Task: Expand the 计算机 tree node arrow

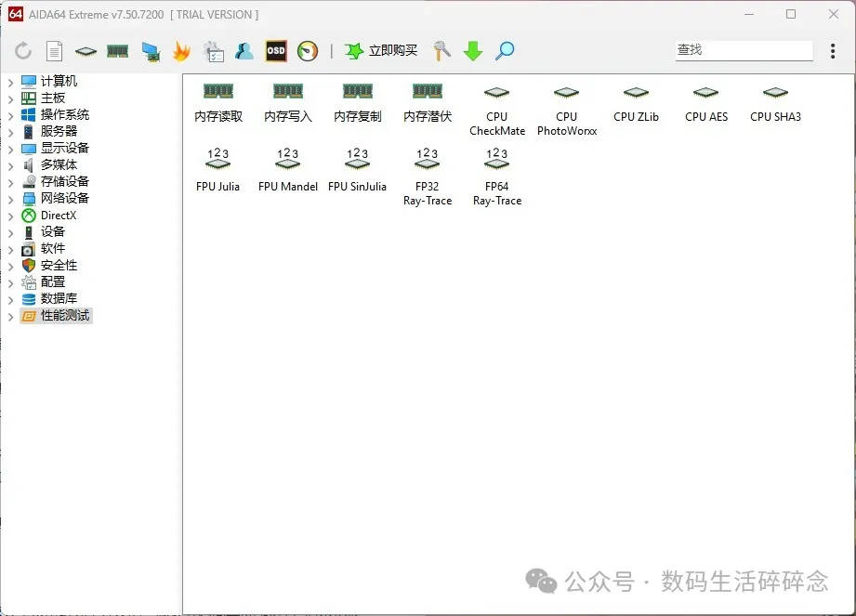Action: pyautogui.click(x=10, y=83)
